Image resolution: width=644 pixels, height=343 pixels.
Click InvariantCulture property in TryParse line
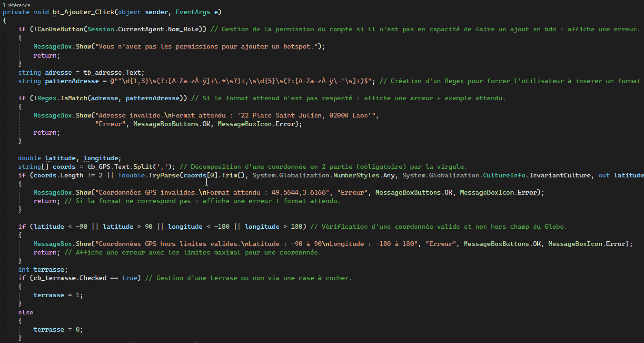560,175
